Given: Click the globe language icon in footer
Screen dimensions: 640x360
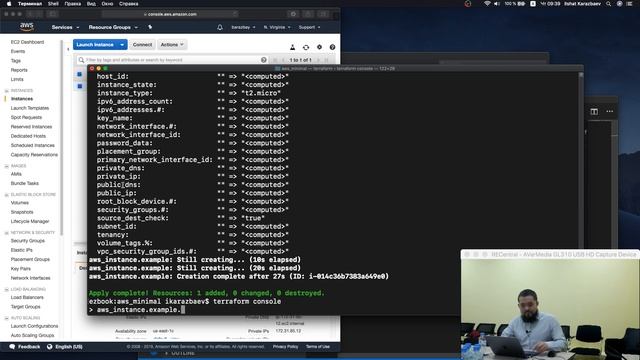Looking at the screenshot, I should click(x=49, y=347).
